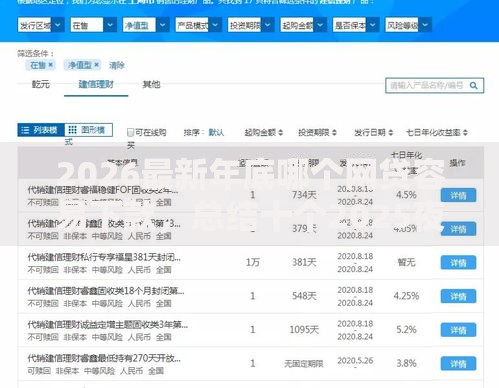
Task: Click the 2020.5.26 issue date
Action: click(x=355, y=361)
